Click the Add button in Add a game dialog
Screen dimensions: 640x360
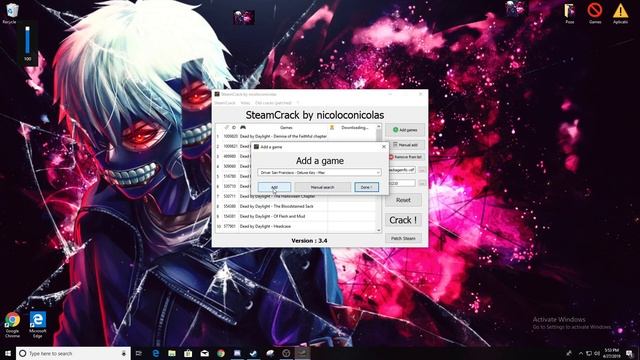274,187
